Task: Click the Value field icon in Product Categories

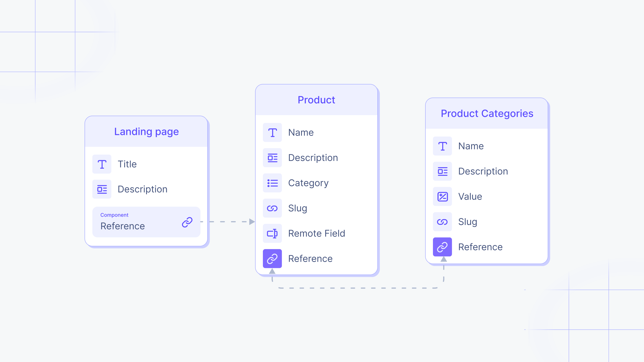Action: click(x=443, y=196)
